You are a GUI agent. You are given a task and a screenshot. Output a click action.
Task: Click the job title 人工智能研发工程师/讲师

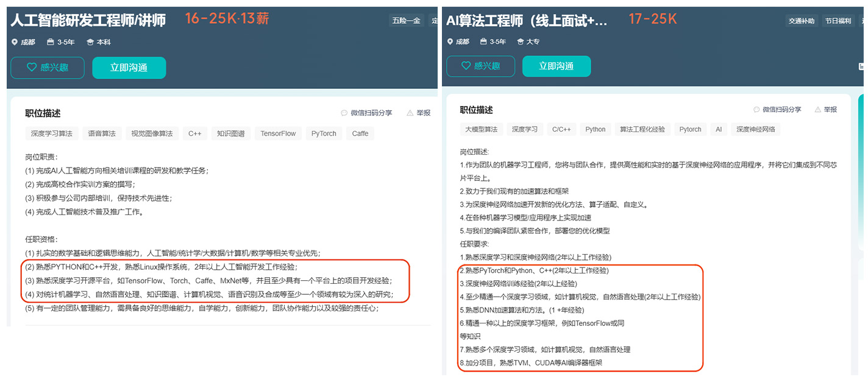coord(88,20)
